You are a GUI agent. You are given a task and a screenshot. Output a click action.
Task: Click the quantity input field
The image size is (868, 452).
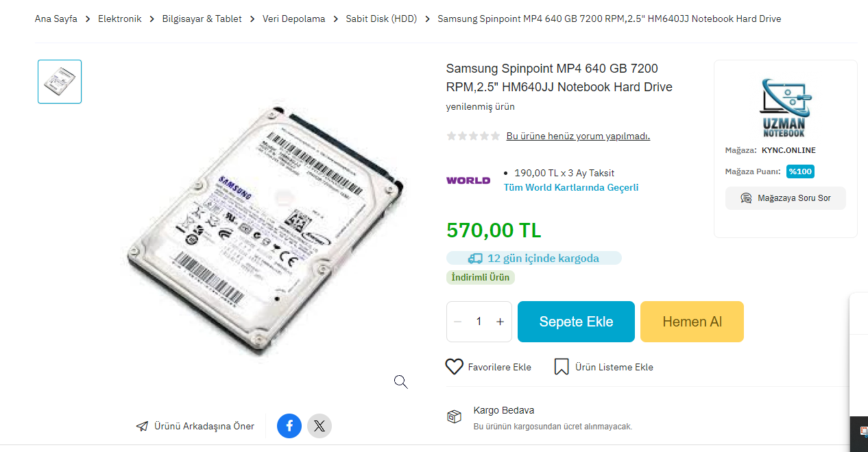tap(479, 322)
